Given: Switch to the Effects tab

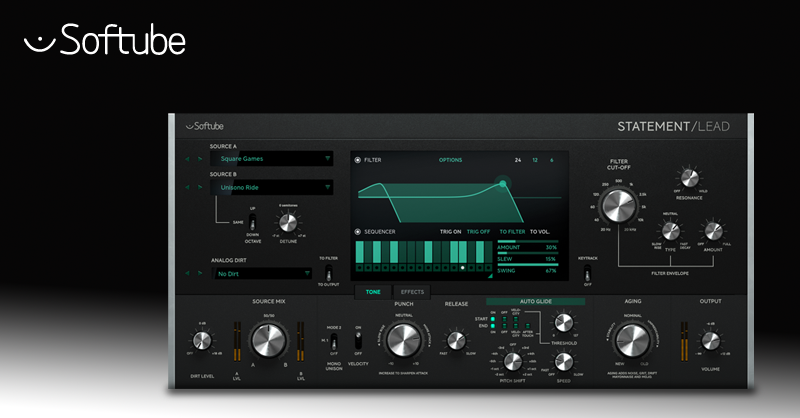Looking at the screenshot, I should tap(412, 292).
